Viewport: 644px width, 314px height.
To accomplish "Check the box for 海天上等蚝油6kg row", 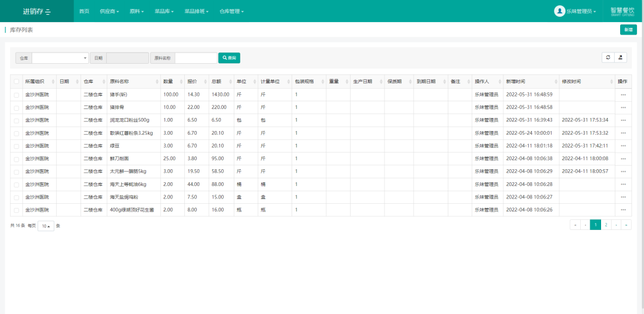I will pyautogui.click(x=17, y=185).
